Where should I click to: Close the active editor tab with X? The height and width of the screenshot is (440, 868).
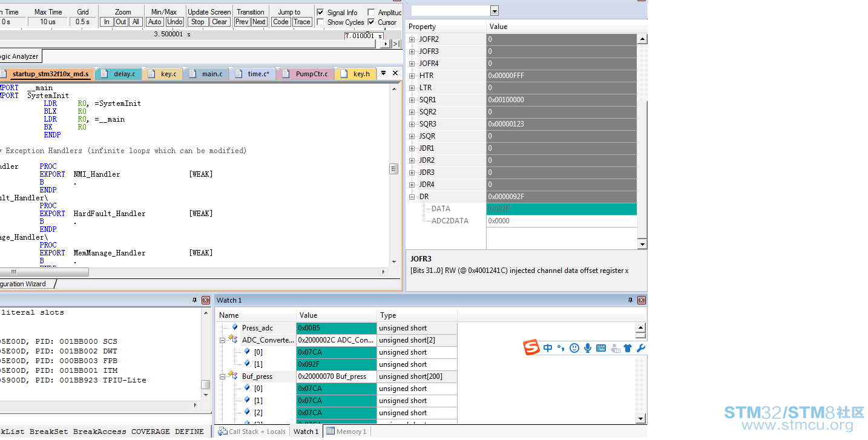[395, 73]
